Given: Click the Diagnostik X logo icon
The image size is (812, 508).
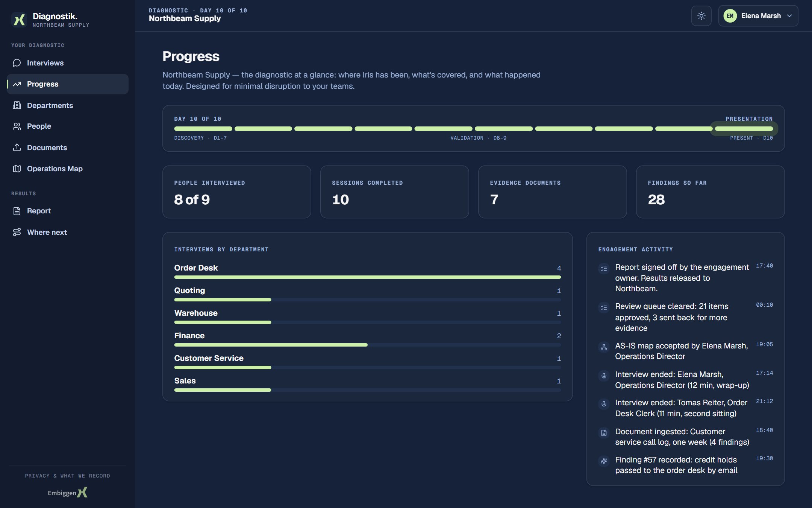Looking at the screenshot, I should (19, 20).
